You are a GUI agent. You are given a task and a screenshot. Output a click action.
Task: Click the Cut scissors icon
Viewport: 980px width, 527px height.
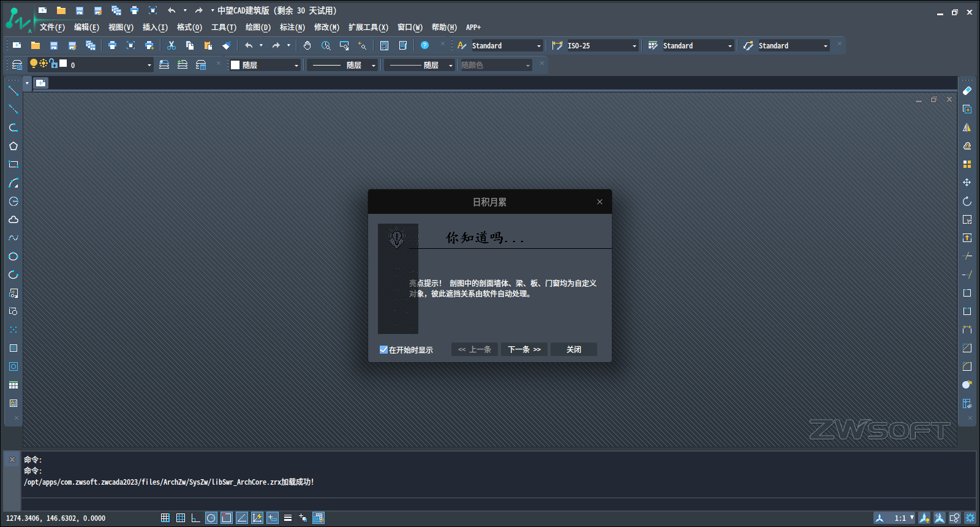pos(171,45)
